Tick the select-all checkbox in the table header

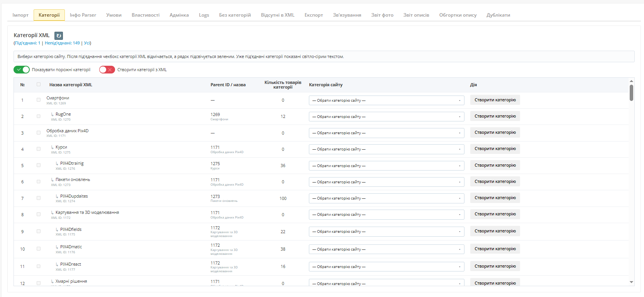pos(39,84)
